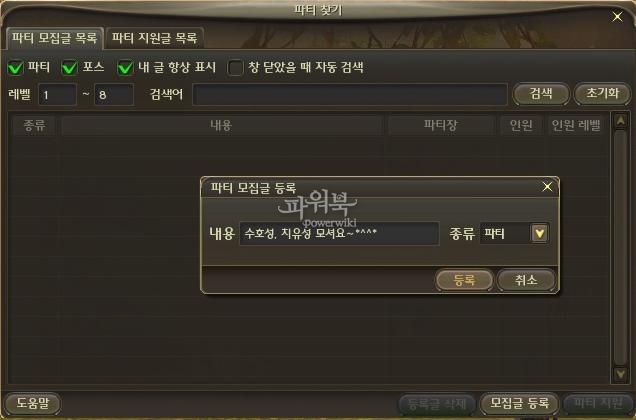636x420 pixels.
Task: Click the 초기화 reset button
Action: (602, 94)
